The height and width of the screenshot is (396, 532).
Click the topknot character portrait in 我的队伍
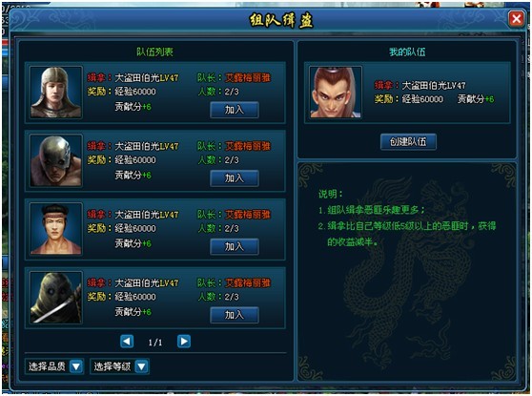[x=336, y=92]
